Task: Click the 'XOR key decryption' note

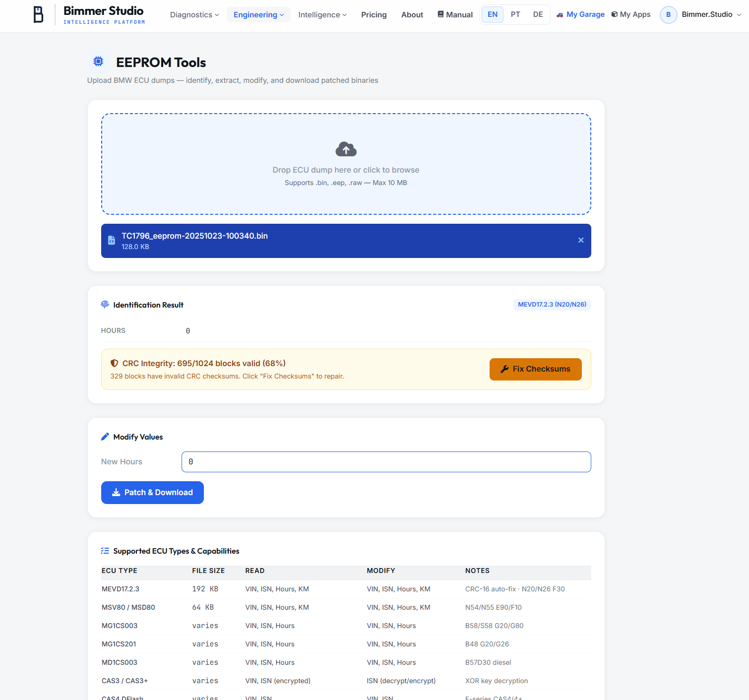Action: coord(497,681)
